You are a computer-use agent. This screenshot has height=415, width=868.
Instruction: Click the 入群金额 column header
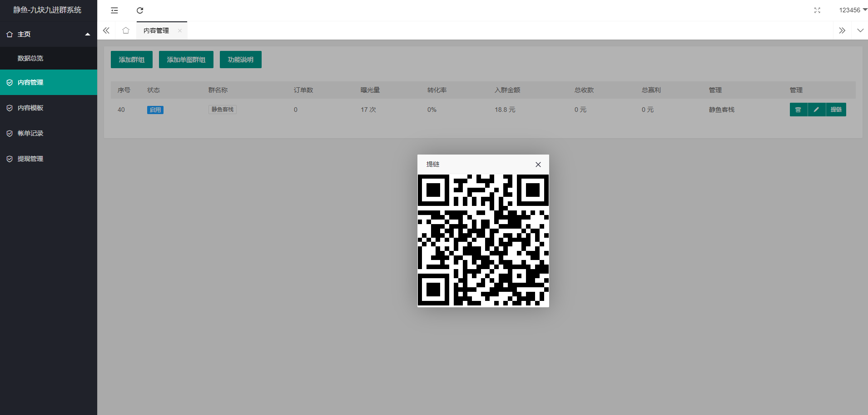pyautogui.click(x=507, y=90)
